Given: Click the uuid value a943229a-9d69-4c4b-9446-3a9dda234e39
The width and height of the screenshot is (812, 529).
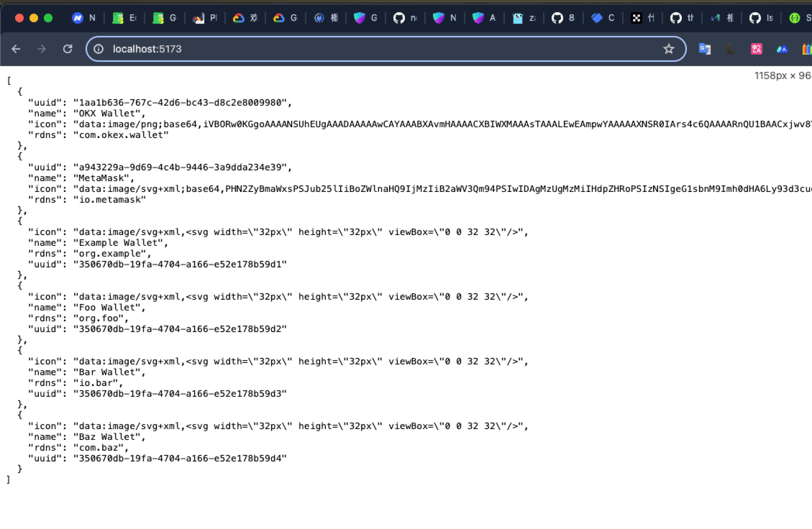Looking at the screenshot, I should click(180, 167).
